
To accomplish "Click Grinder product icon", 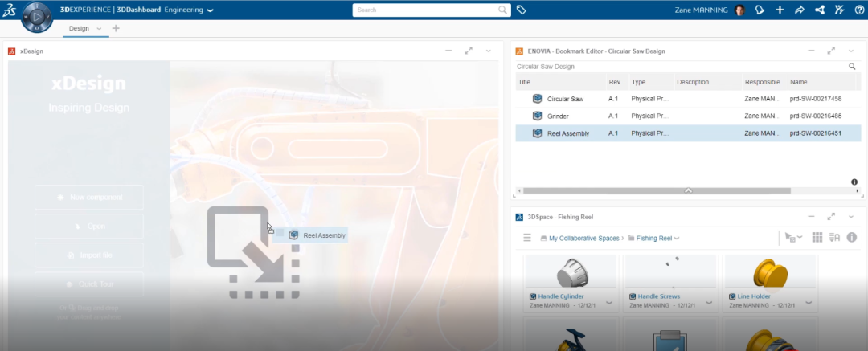I will click(x=537, y=116).
